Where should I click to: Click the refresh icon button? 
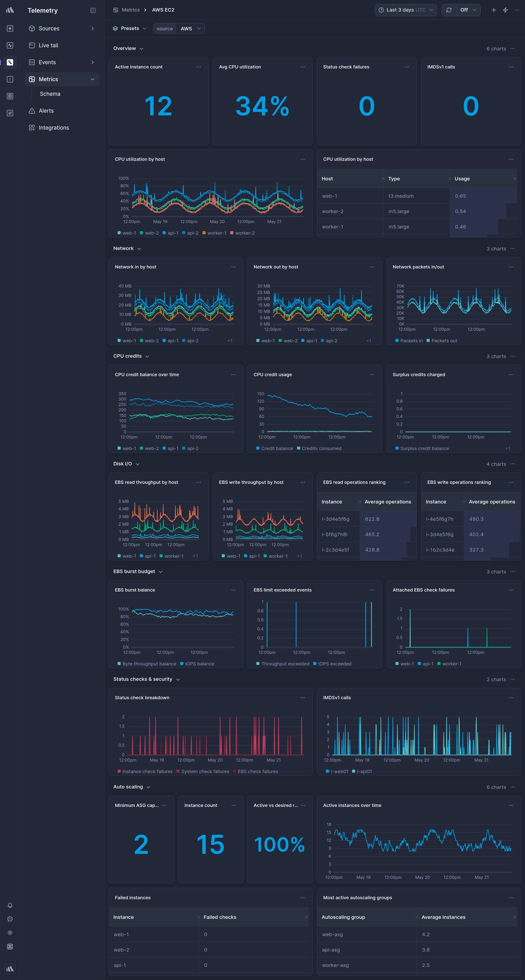pos(449,10)
